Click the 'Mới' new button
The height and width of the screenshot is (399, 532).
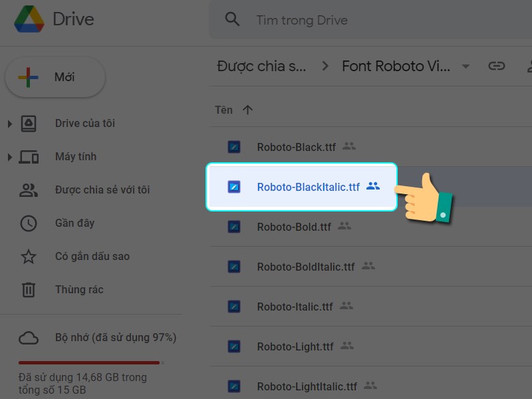(55, 77)
